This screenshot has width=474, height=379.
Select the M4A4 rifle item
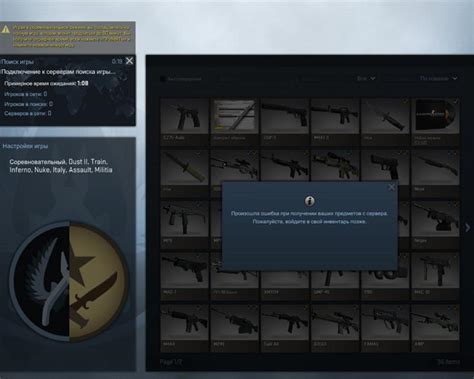point(185,328)
